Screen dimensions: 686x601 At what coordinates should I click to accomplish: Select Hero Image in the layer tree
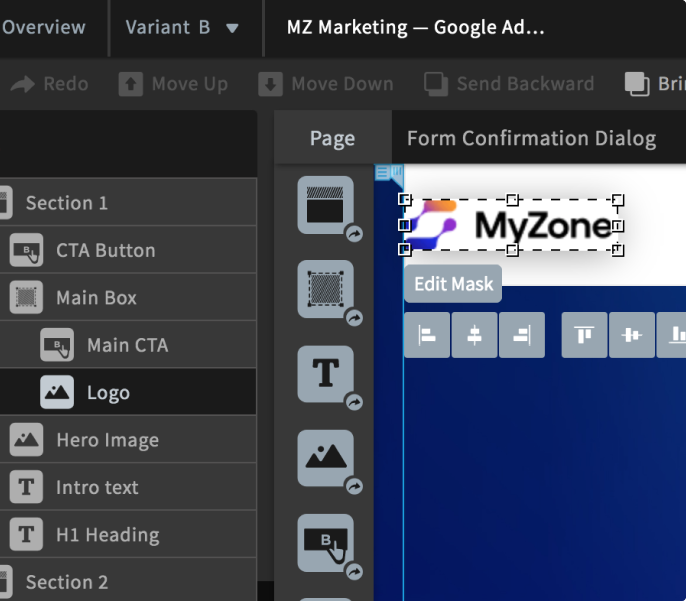(107, 440)
